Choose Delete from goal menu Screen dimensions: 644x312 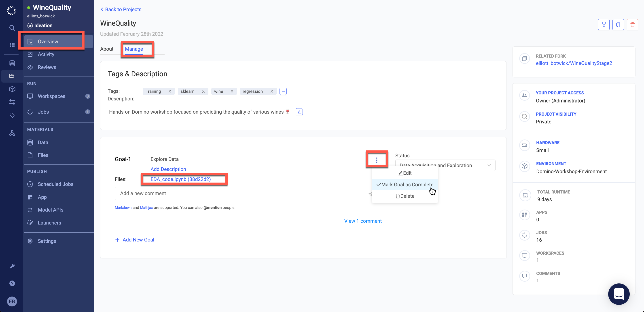click(405, 196)
